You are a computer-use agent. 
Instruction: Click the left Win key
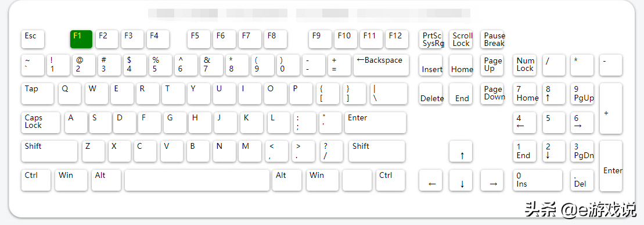pyautogui.click(x=71, y=180)
